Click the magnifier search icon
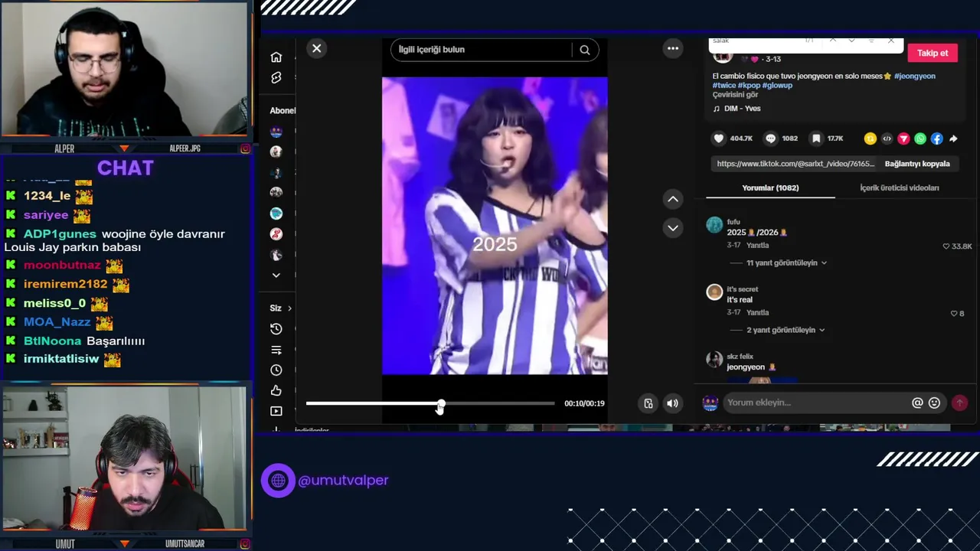980x551 pixels. (585, 50)
